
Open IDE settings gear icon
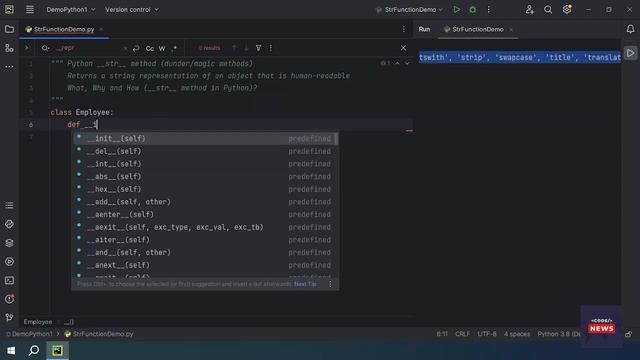coord(567,9)
